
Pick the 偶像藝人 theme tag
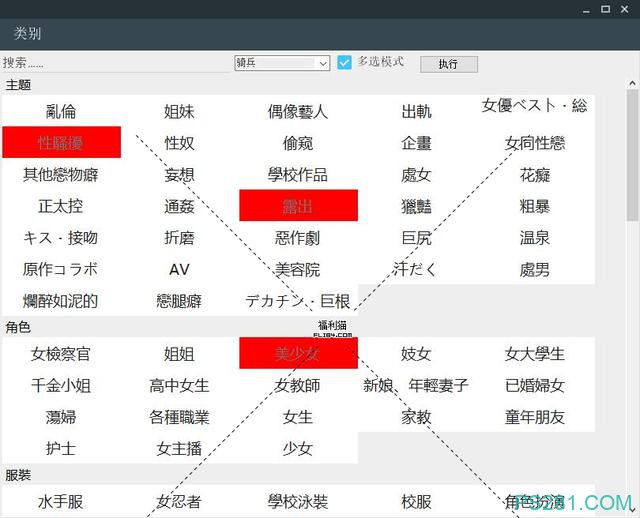298,111
